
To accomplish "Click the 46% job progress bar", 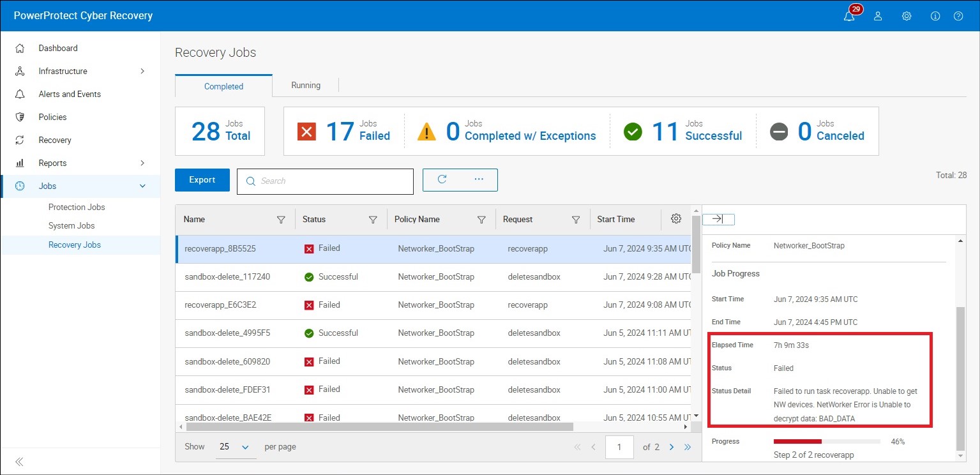I will coord(827,441).
